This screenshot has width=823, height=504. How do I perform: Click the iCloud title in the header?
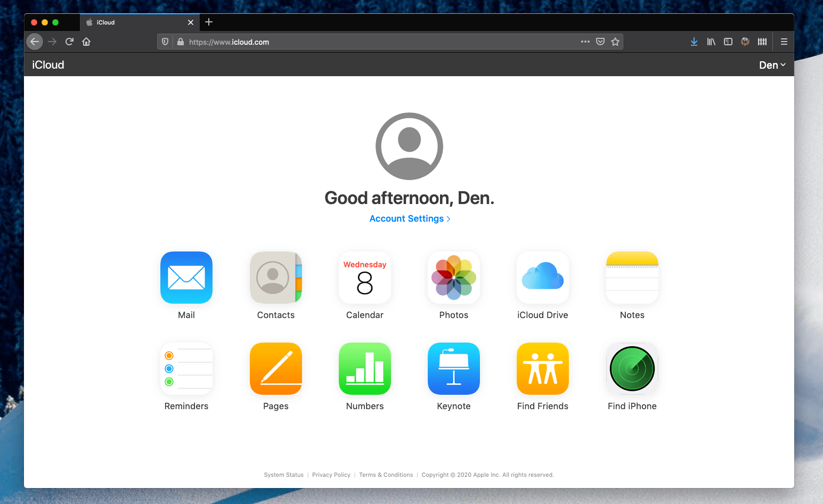[x=48, y=65]
